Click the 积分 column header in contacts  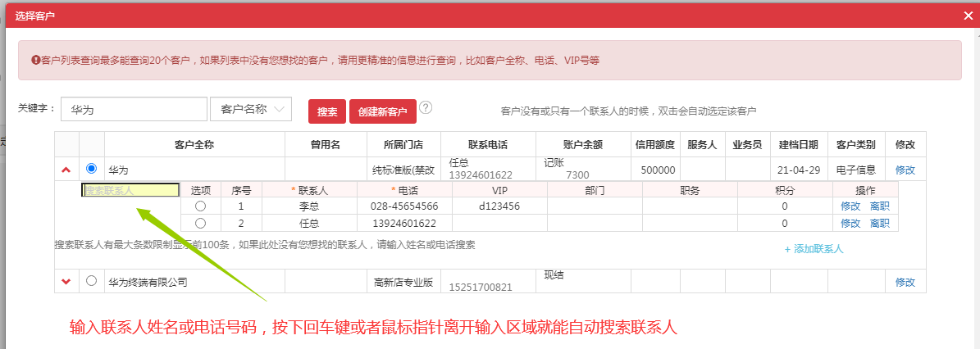click(x=784, y=190)
